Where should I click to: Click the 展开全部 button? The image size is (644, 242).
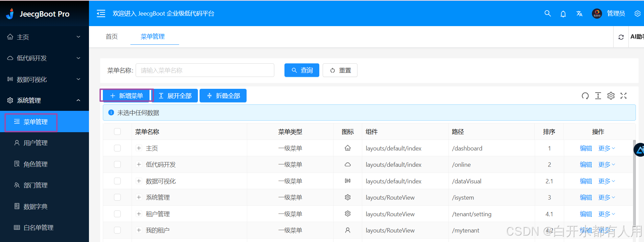[x=175, y=96]
